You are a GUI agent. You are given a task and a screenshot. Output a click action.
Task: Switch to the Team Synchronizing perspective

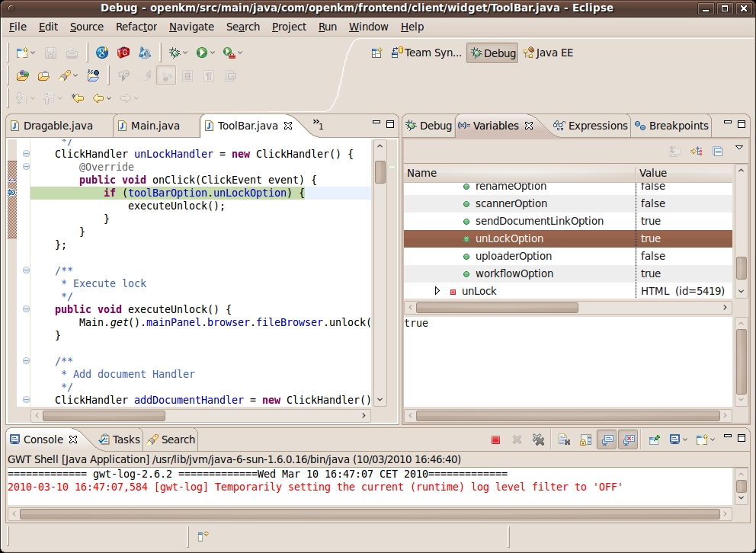(426, 53)
